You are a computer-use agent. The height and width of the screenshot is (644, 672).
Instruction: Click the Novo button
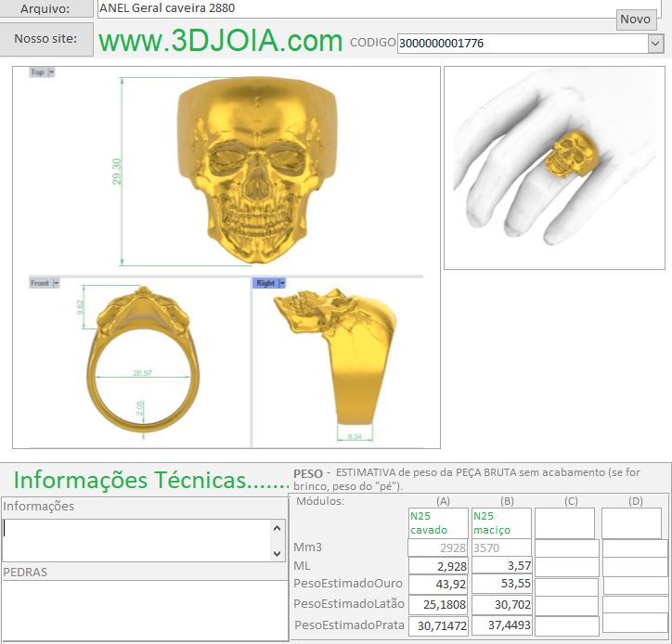click(x=635, y=19)
